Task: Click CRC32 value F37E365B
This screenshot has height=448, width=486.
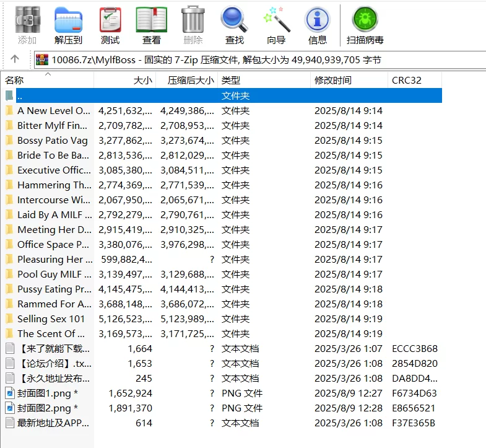Action: [414, 423]
